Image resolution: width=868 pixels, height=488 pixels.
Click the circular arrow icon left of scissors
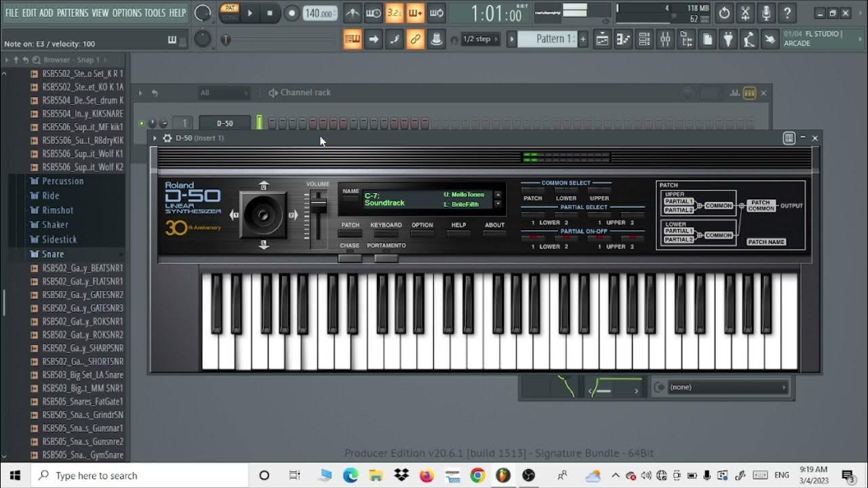click(x=724, y=13)
